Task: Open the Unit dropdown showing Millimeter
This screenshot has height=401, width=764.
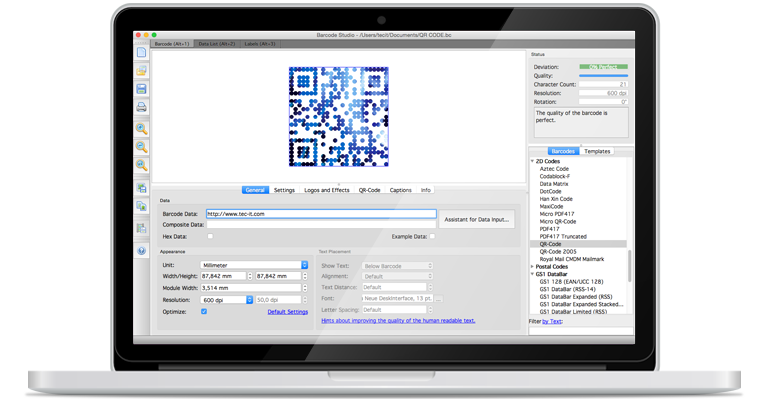Action: click(x=254, y=265)
